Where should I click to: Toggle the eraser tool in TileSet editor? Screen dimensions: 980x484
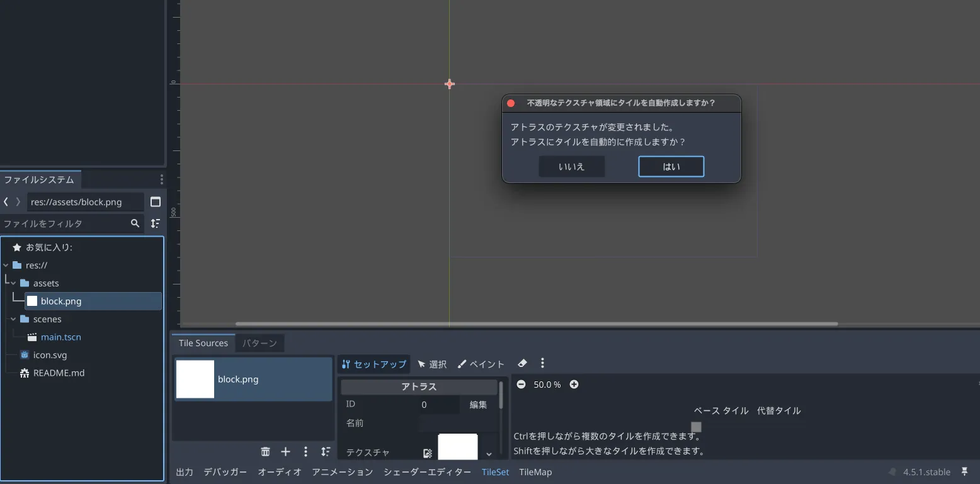coord(522,363)
